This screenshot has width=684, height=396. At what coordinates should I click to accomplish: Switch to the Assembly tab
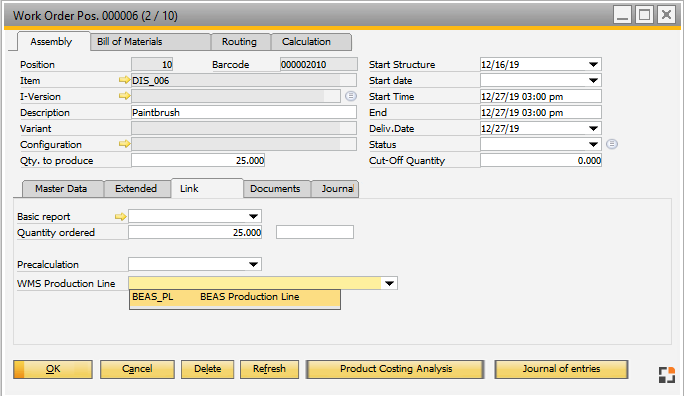[51, 42]
